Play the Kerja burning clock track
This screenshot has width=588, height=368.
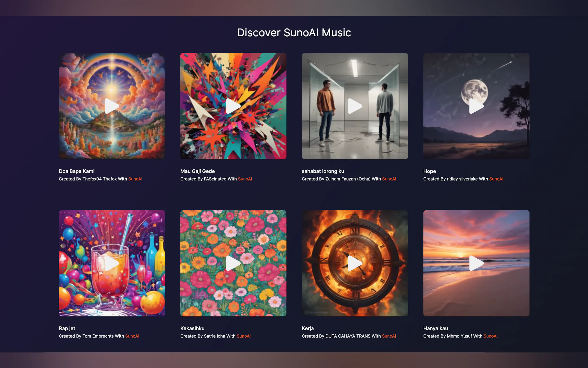pyautogui.click(x=355, y=263)
